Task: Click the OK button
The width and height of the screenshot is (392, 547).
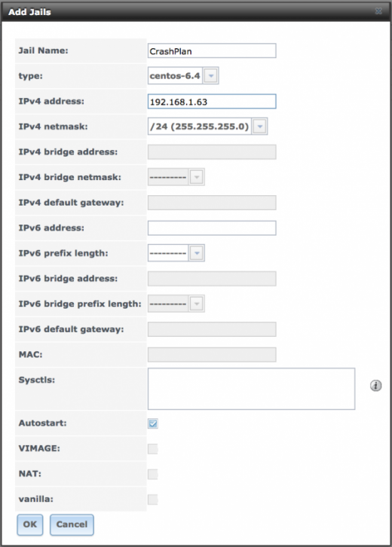Action: click(x=30, y=524)
